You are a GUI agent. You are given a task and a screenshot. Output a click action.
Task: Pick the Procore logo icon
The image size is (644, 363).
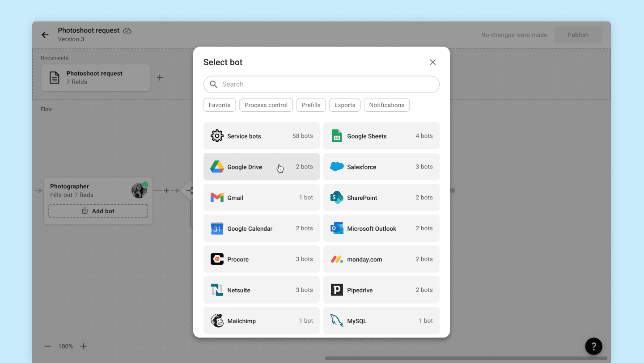pos(217,259)
